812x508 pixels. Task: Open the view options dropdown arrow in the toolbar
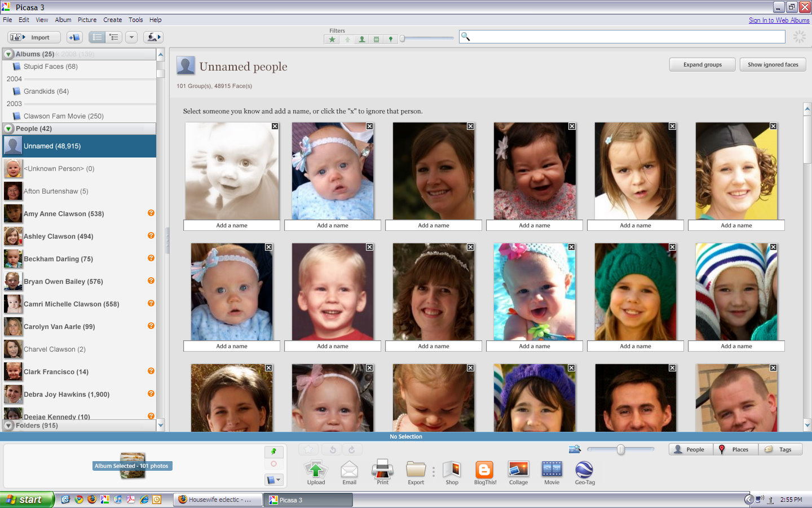pyautogui.click(x=131, y=37)
